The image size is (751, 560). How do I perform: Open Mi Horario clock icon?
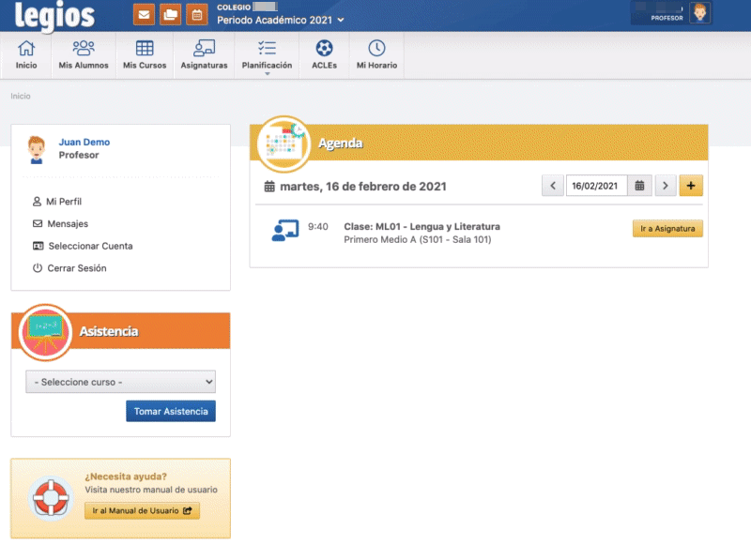376,54
